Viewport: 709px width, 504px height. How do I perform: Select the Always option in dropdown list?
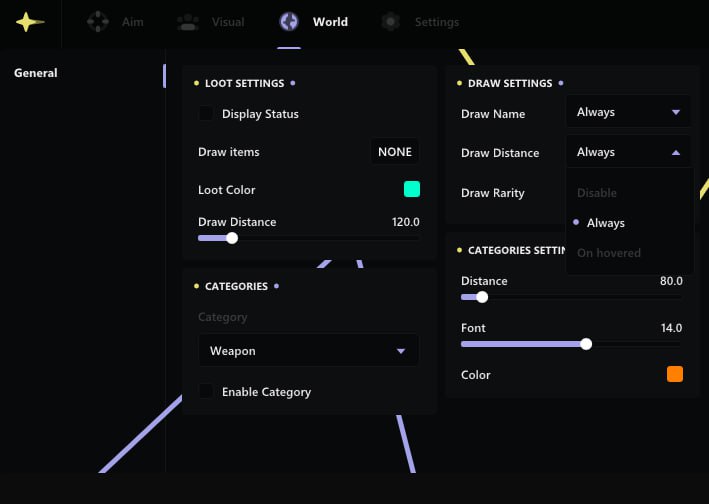(606, 223)
